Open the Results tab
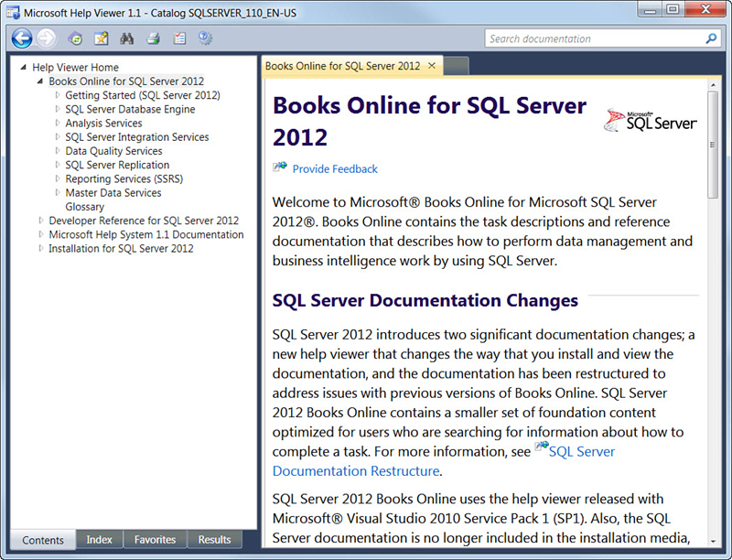The image size is (732, 560). coord(216,540)
